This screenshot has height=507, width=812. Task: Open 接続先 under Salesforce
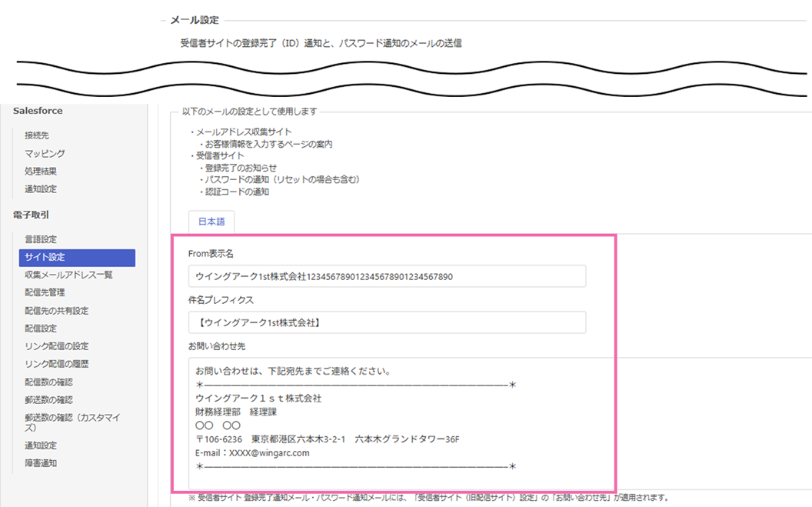pyautogui.click(x=36, y=135)
